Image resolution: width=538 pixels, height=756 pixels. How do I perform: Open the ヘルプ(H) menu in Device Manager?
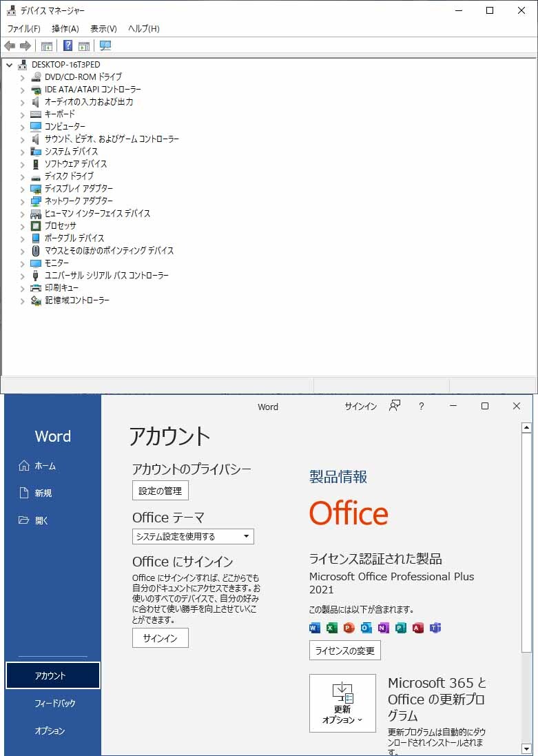pos(144,29)
